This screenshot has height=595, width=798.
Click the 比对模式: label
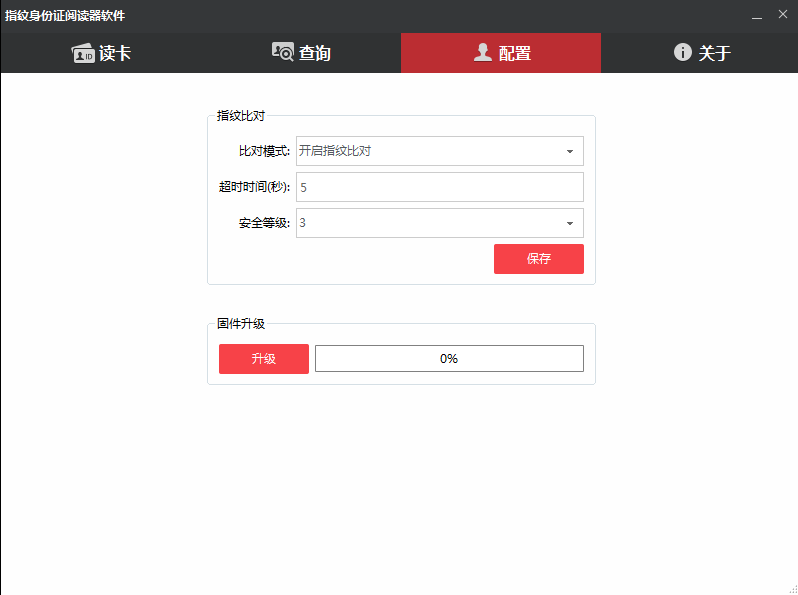coord(264,151)
